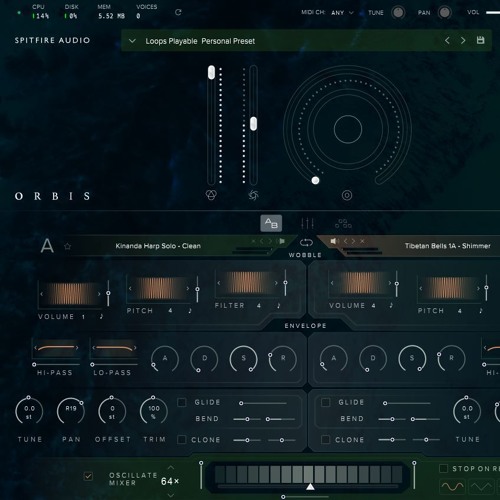Open the Kinanda Harp Solo - Clean sound
This screenshot has width=500, height=500.
158,246
